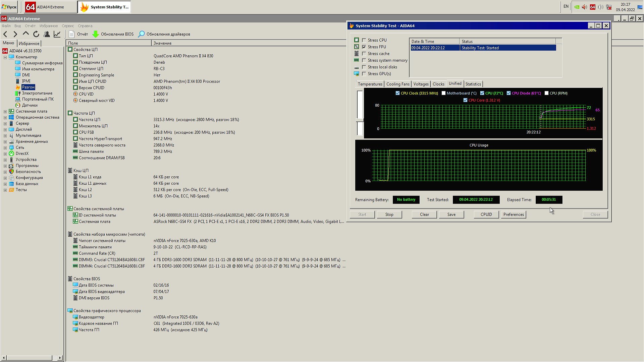Expand the Тесты tree node
The width and height of the screenshot is (644, 362).
tap(5, 190)
